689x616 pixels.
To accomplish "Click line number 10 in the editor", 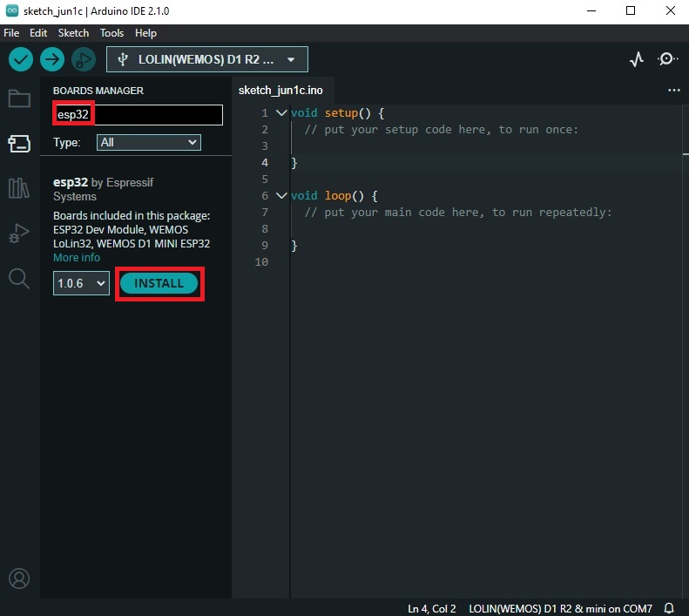I will [261, 262].
